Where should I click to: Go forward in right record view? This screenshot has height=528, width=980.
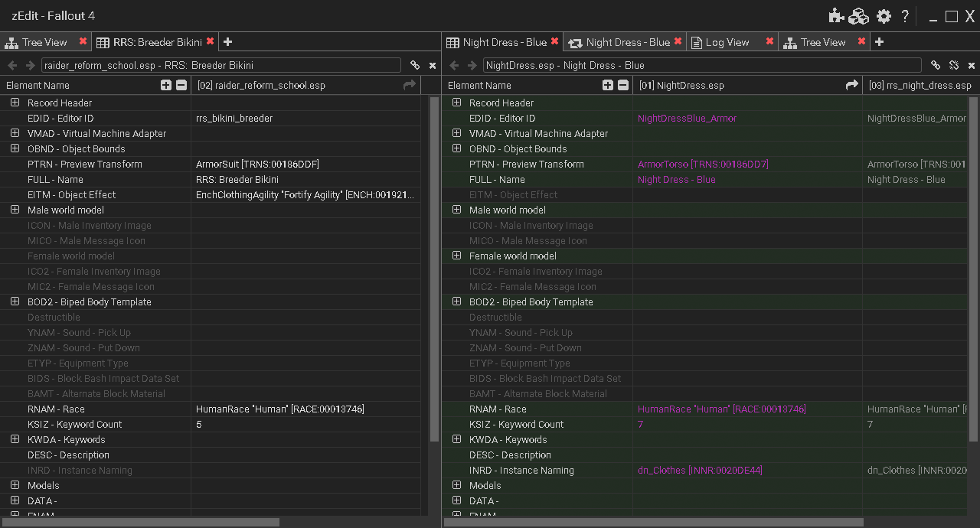(472, 66)
